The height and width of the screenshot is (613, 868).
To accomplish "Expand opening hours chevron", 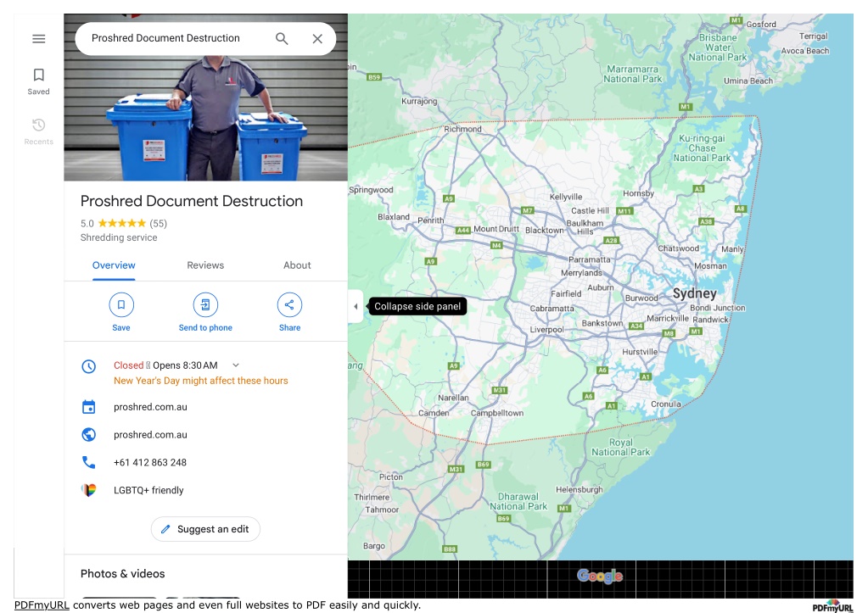I will click(x=236, y=365).
